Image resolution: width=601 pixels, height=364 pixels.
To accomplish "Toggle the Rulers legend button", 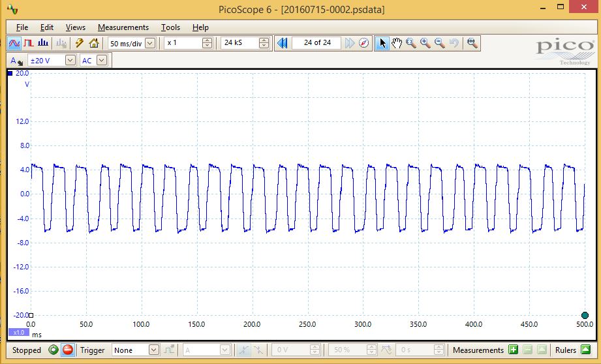I will click(x=585, y=350).
